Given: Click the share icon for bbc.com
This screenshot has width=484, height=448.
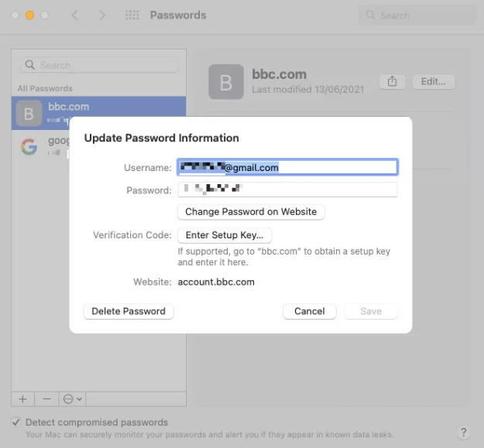Looking at the screenshot, I should [392, 81].
